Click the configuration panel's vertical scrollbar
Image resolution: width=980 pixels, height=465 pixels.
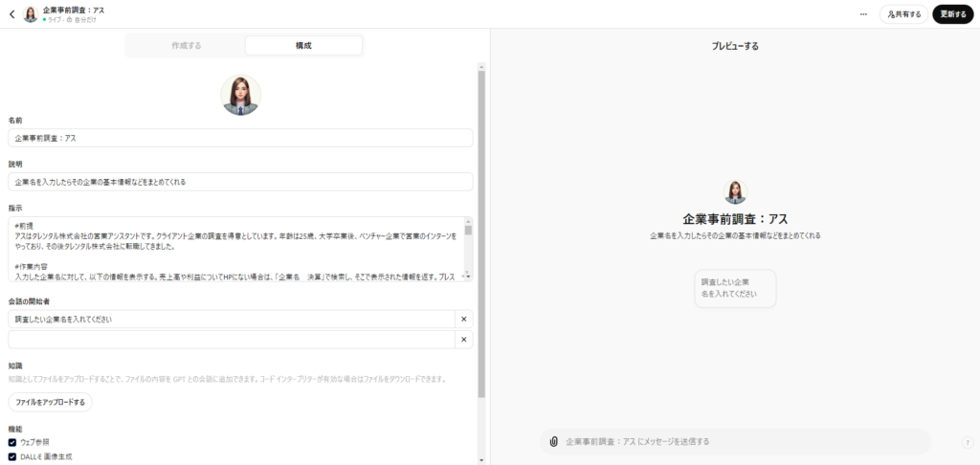481,230
